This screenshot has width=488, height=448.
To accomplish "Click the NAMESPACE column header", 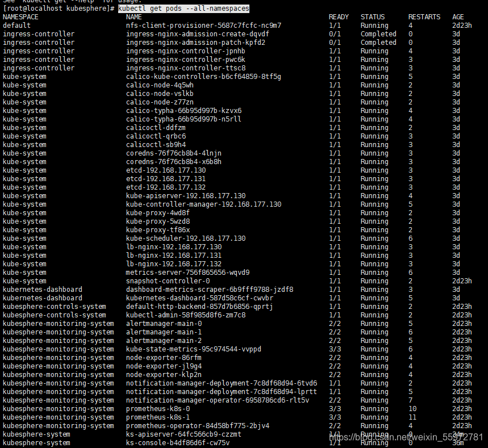I will click(20, 17).
